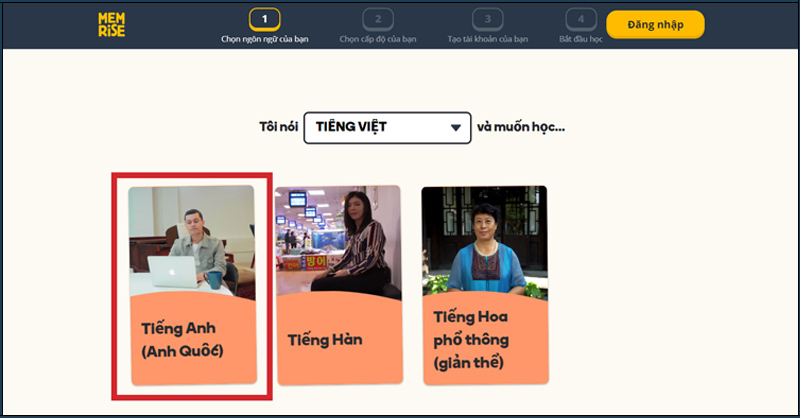
Task: Click the Korean course woman photo
Action: [338, 240]
